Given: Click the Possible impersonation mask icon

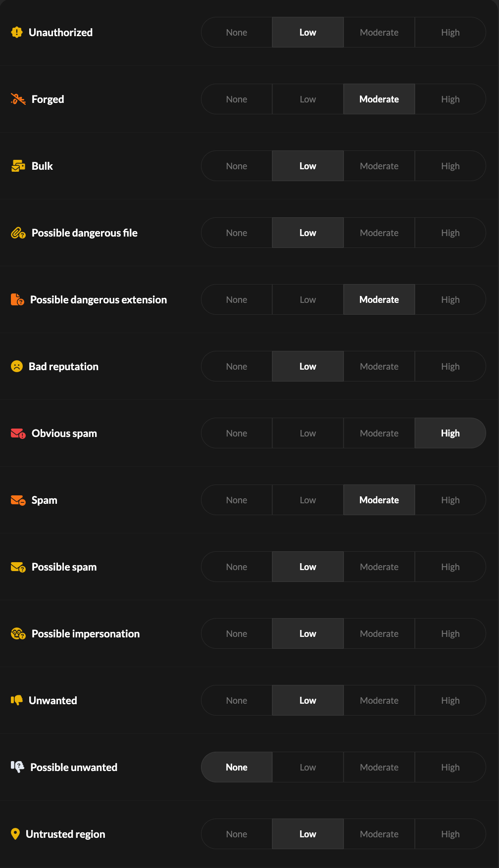Looking at the screenshot, I should coord(18,633).
